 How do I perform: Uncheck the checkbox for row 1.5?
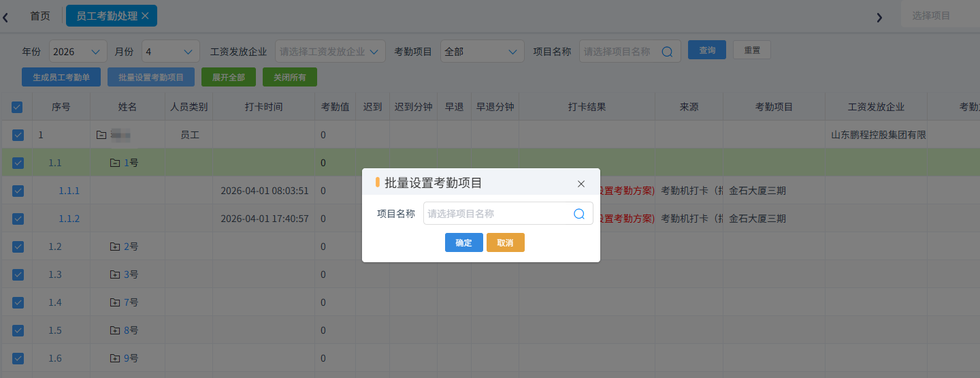tap(18, 330)
